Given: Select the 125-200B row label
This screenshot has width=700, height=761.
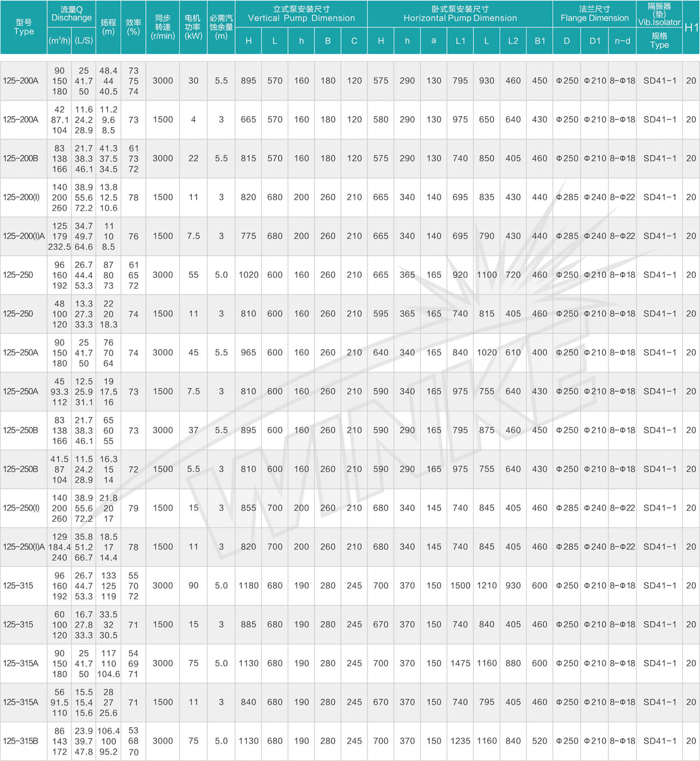Looking at the screenshot, I should click(21, 158).
